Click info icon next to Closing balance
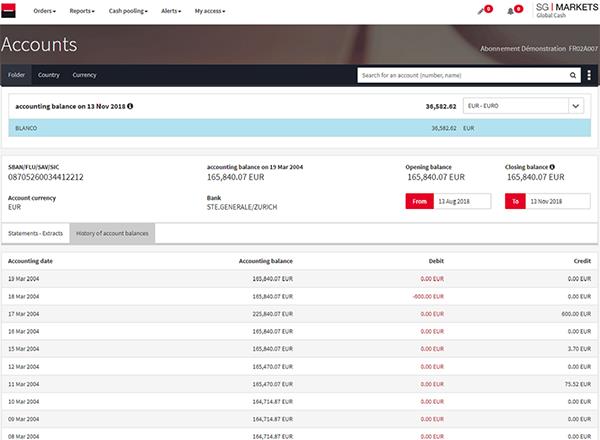This screenshot has width=600, height=440. (553, 166)
